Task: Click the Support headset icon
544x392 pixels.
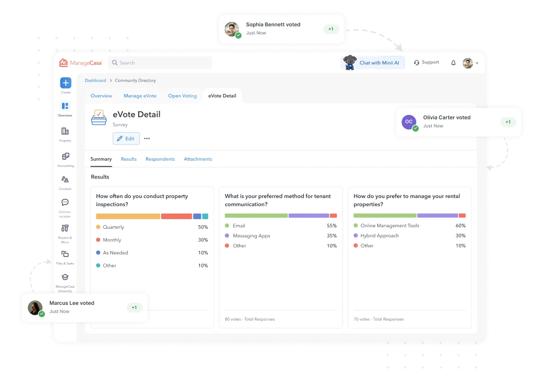Action: (x=417, y=62)
